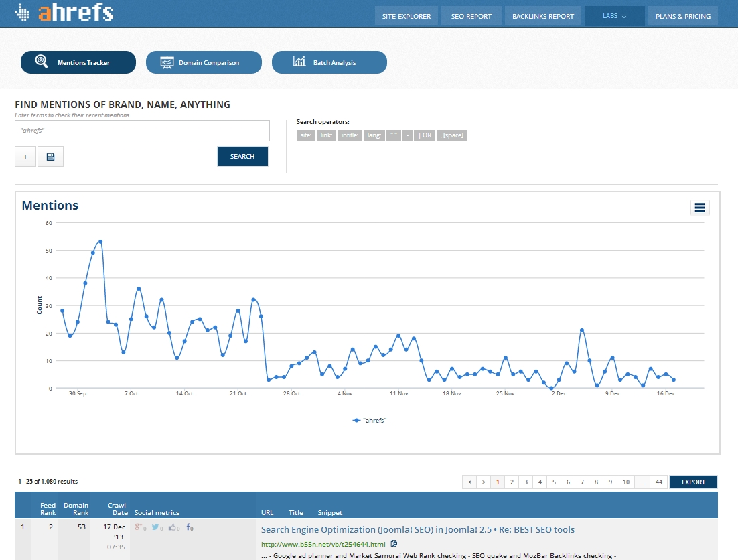Viewport: 738px width, 560px height.
Task: Insert the lang: search operator
Action: [x=374, y=135]
